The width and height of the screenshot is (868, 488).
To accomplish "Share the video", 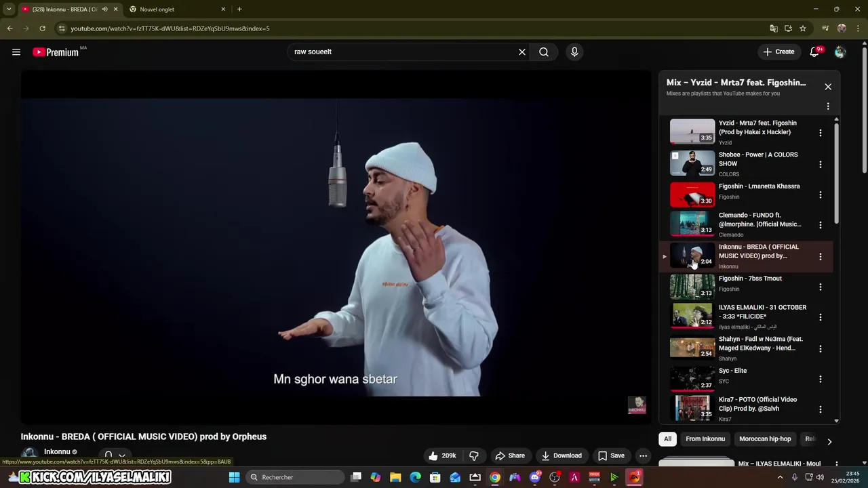I will pyautogui.click(x=510, y=455).
